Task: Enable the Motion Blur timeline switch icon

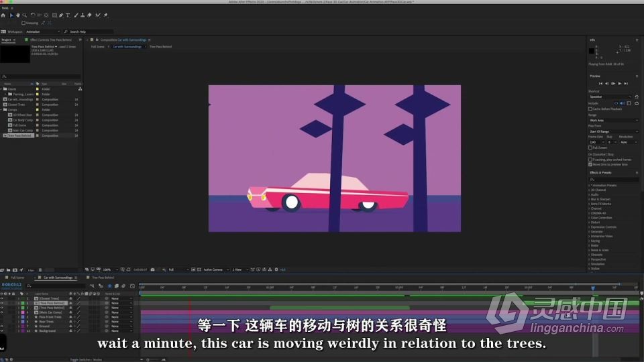Action: click(x=123, y=286)
